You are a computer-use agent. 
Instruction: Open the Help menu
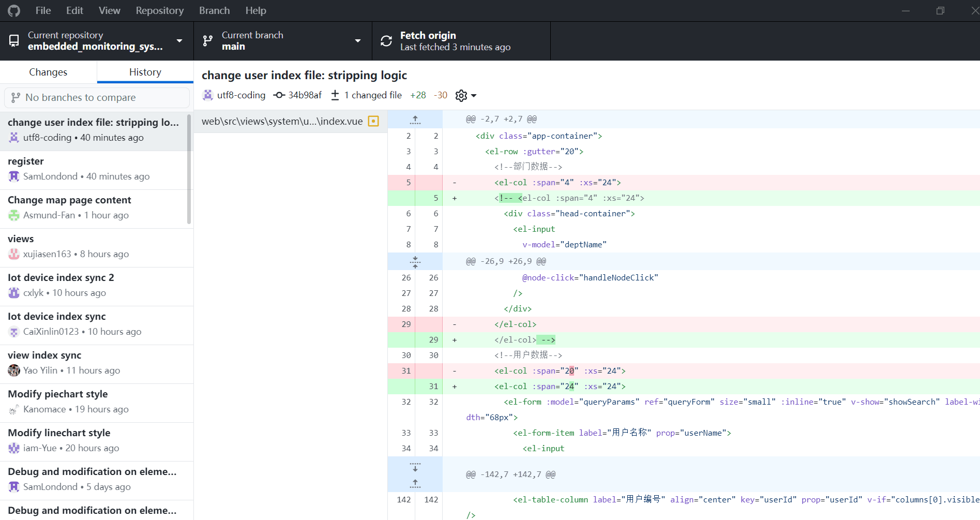(x=255, y=10)
